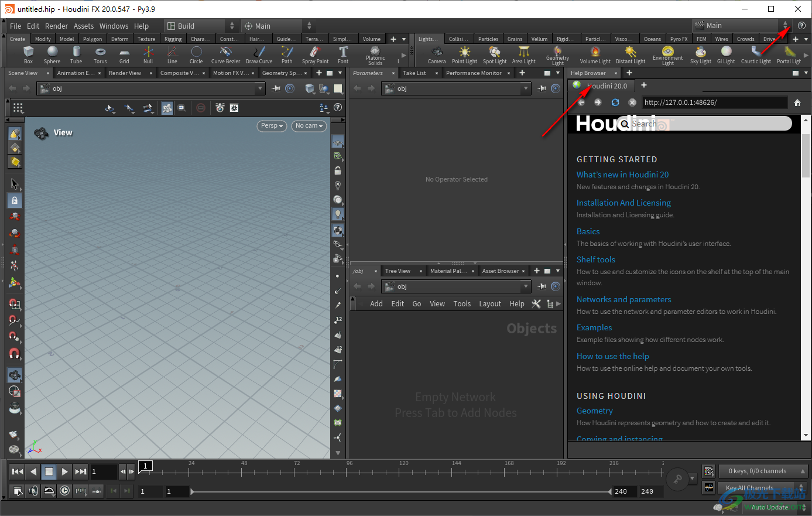Expand the Scene View obj path dropdown

tap(261, 88)
